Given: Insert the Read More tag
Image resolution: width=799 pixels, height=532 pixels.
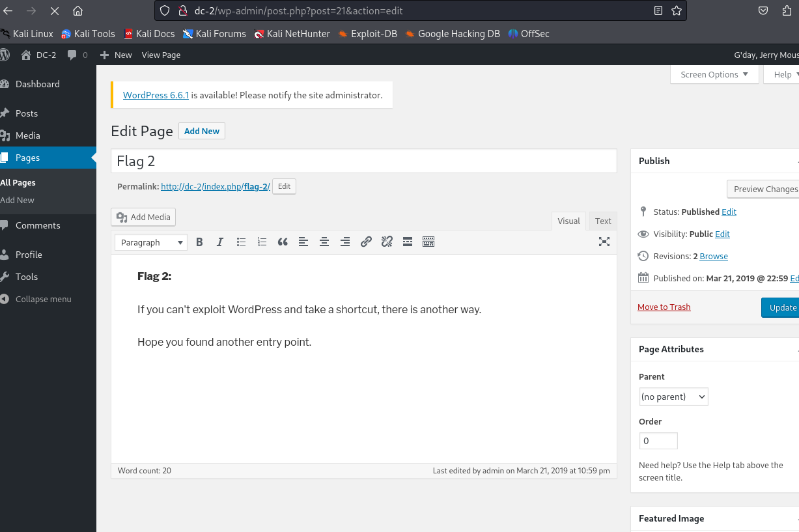Looking at the screenshot, I should click(408, 242).
